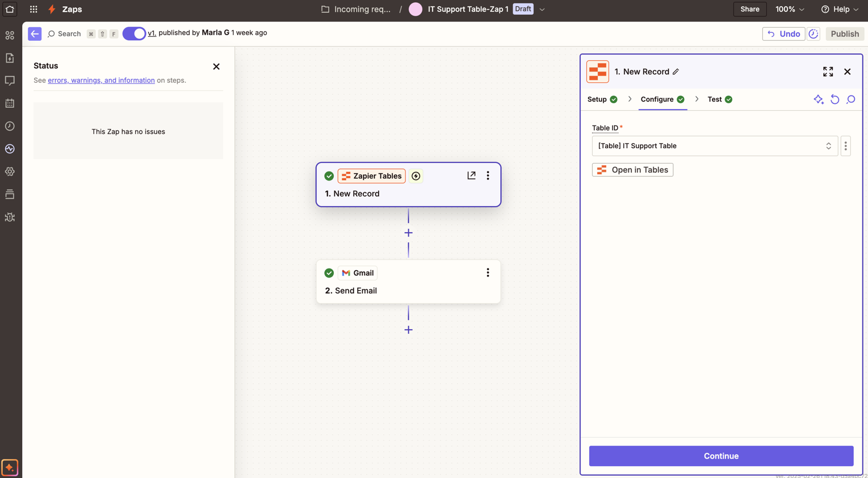This screenshot has height=478, width=868.
Task: Open the chat bubble icon in left sidebar
Action: (x=9, y=81)
